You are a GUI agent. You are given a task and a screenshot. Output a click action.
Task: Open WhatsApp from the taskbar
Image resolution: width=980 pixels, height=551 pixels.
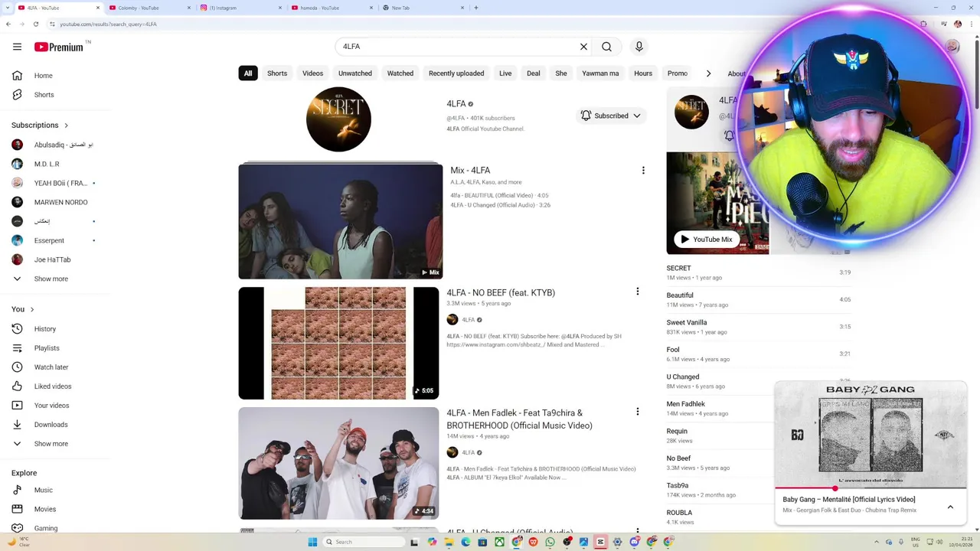point(550,542)
